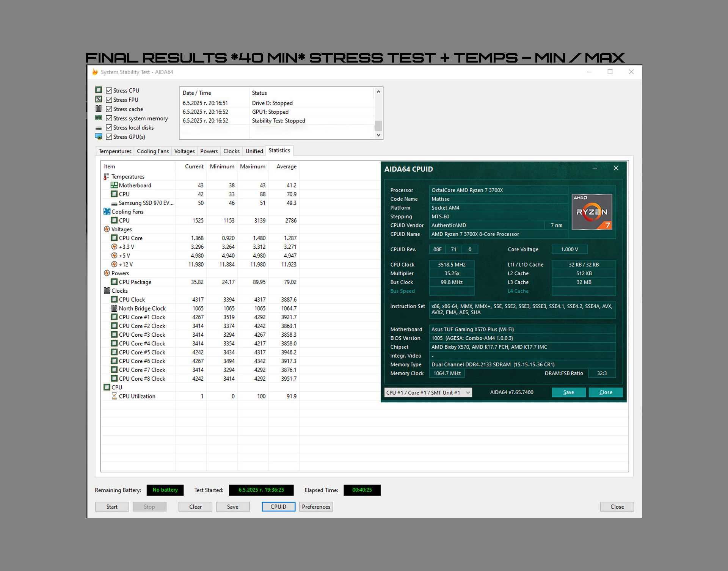Click the thermometer icon of Temperatures group
Image resolution: width=728 pixels, height=571 pixels.
pos(107,177)
